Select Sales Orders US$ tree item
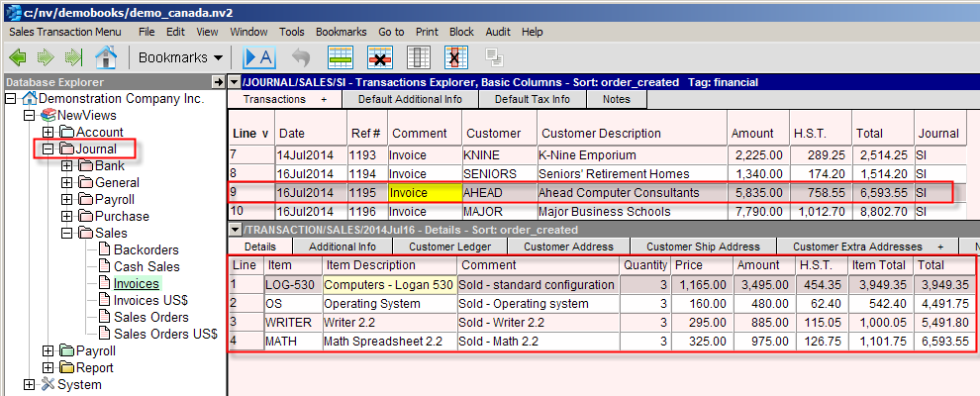The height and width of the screenshot is (396, 980). 165,335
